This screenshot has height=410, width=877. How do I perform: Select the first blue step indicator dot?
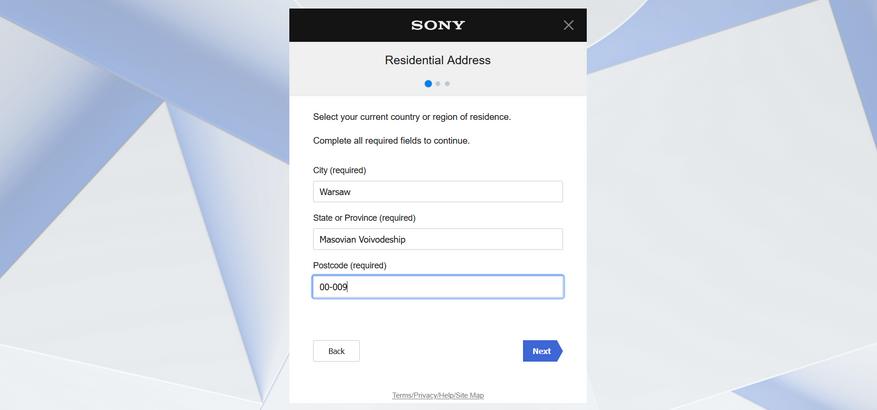pos(428,84)
